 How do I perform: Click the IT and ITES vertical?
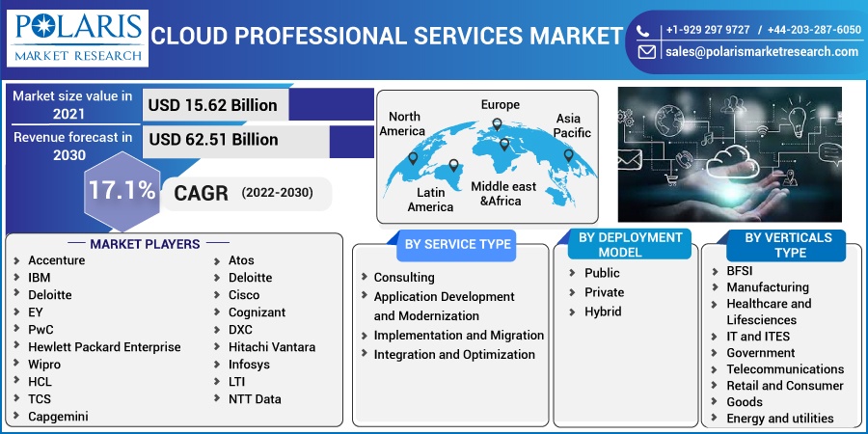758,337
